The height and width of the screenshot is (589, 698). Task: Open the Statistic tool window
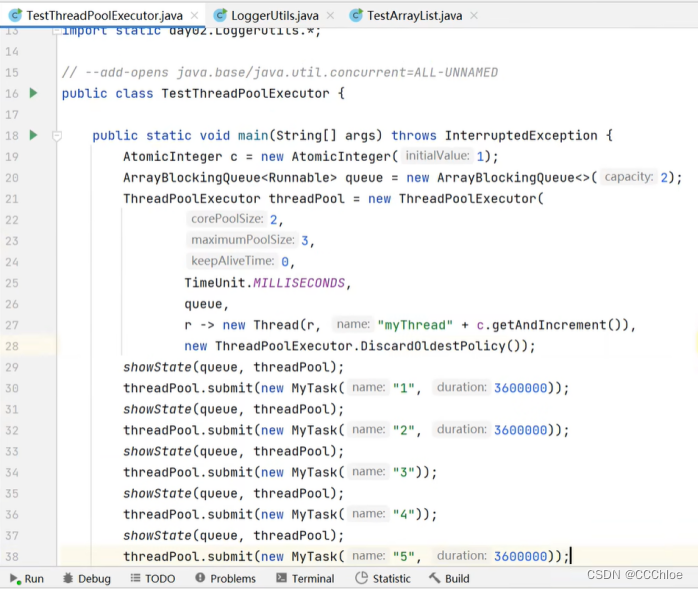point(383,578)
